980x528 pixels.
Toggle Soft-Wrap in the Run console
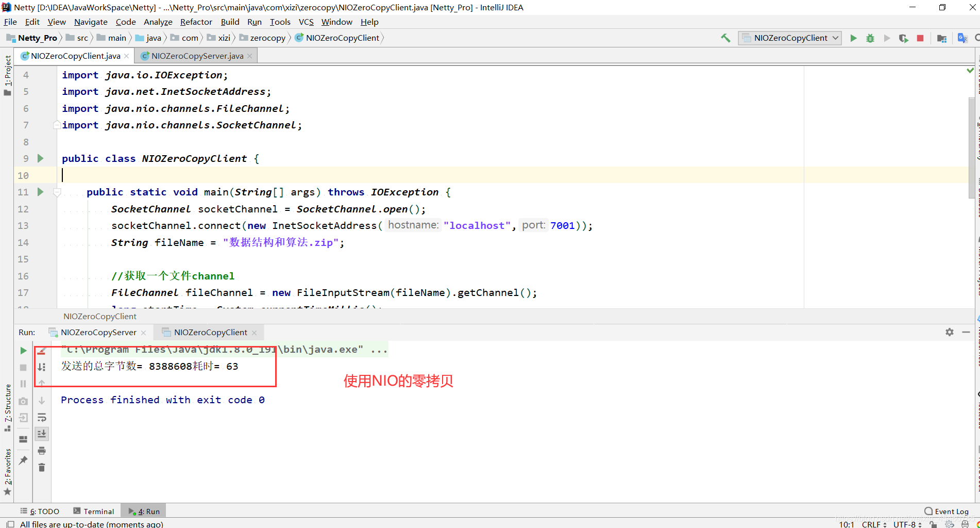tap(42, 417)
